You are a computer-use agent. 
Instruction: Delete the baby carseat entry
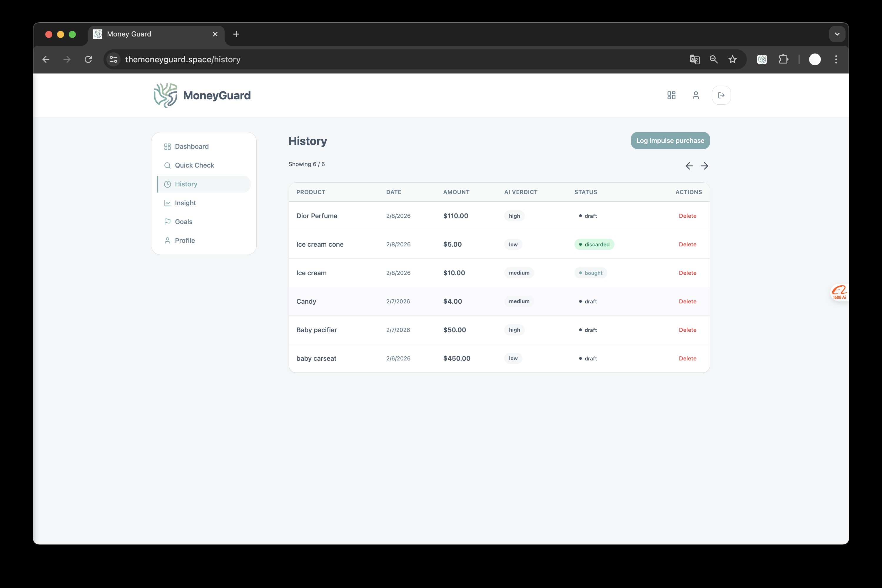coord(687,358)
